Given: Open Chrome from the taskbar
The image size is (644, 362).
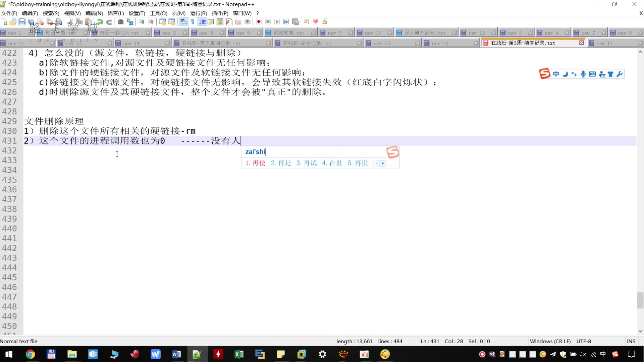Looking at the screenshot, I should point(30,354).
